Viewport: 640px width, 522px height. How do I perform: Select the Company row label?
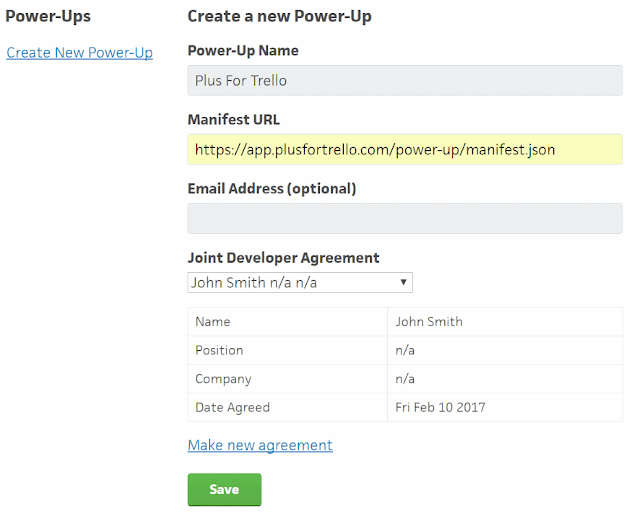point(223,379)
